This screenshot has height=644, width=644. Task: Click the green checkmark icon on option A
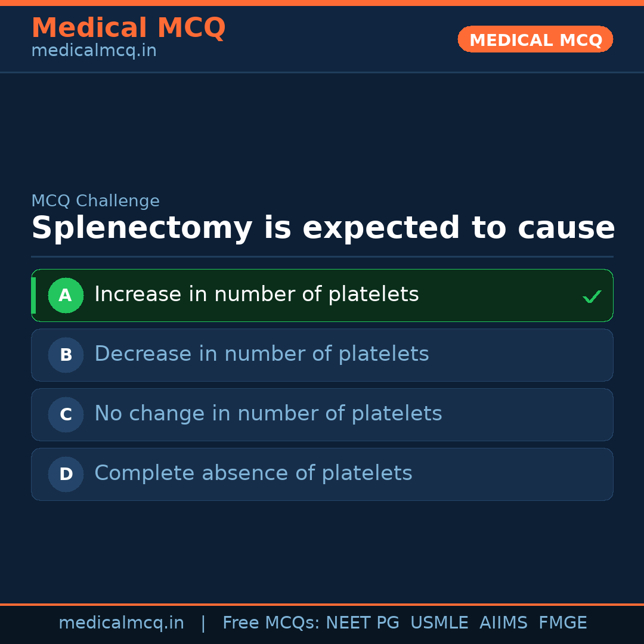pyautogui.click(x=592, y=296)
